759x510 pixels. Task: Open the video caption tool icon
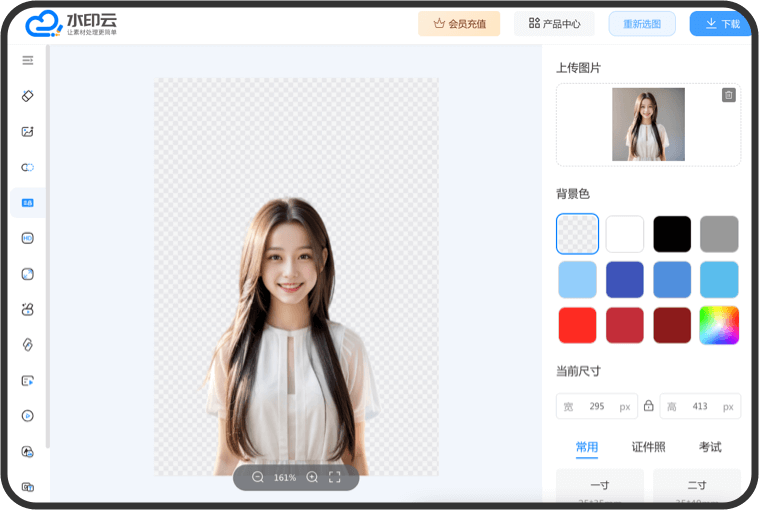pos(28,381)
